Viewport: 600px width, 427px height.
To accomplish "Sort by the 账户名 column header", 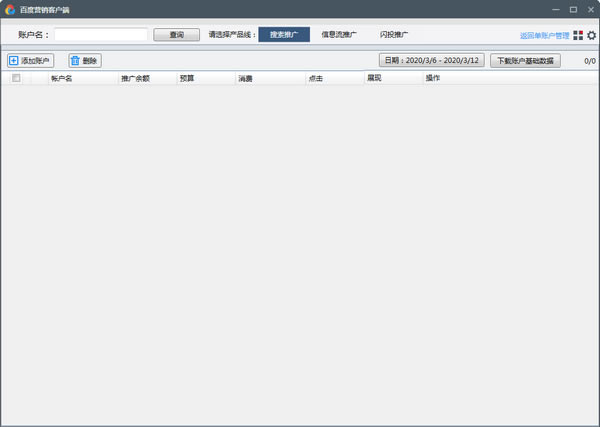I will tap(62, 78).
